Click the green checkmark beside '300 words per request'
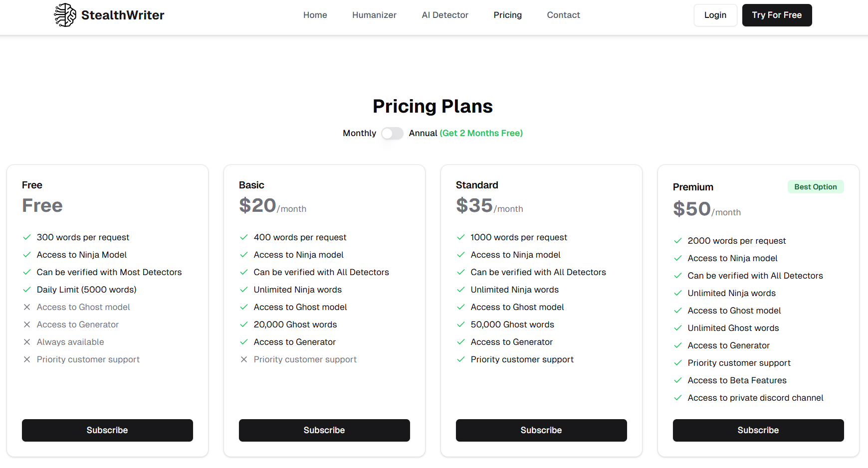Image resolution: width=868 pixels, height=468 pixels. [x=27, y=237]
